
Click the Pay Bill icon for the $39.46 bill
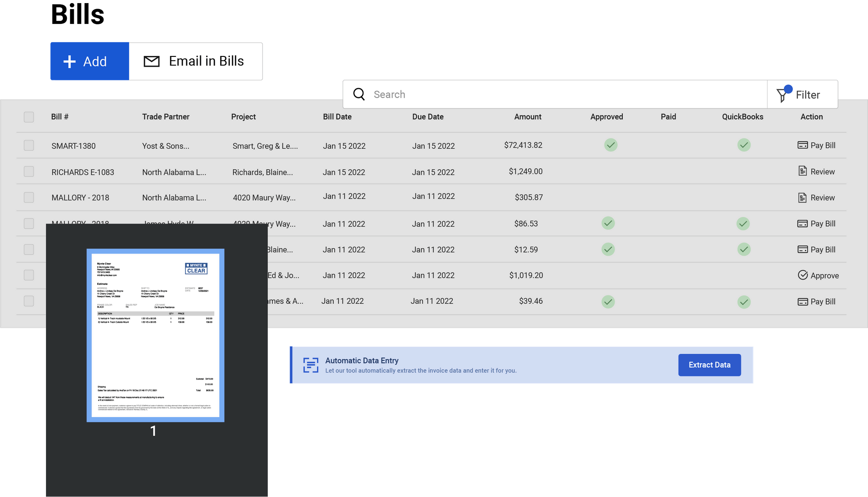(802, 301)
